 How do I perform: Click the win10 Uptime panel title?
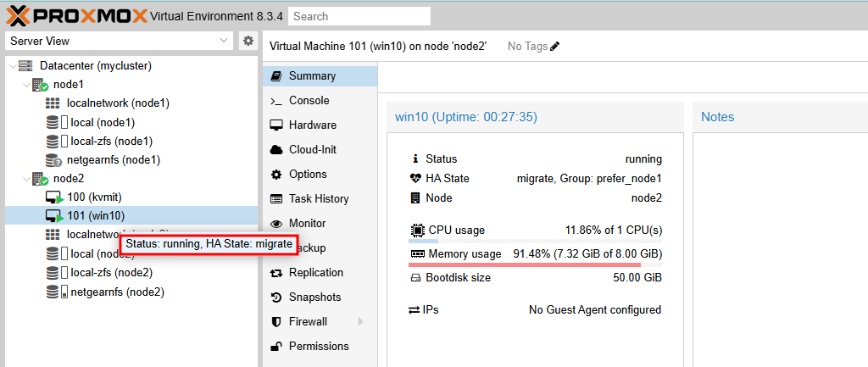coord(466,117)
